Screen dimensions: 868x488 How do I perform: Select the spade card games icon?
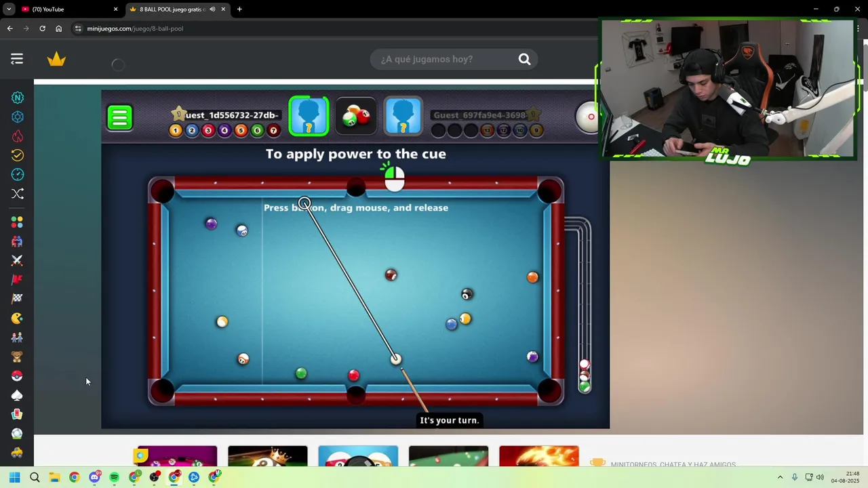click(x=17, y=394)
